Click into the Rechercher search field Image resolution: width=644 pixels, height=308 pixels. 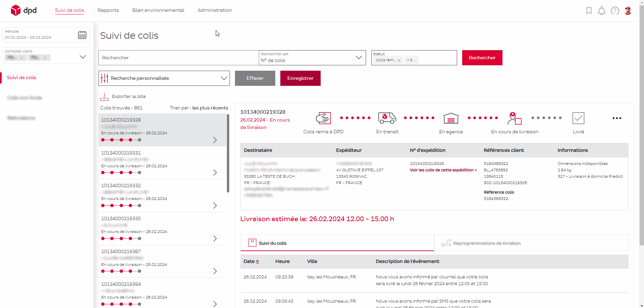[178, 58]
